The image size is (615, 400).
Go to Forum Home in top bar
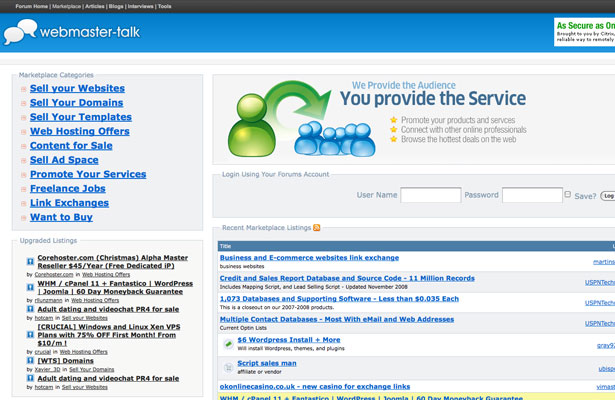click(32, 6)
